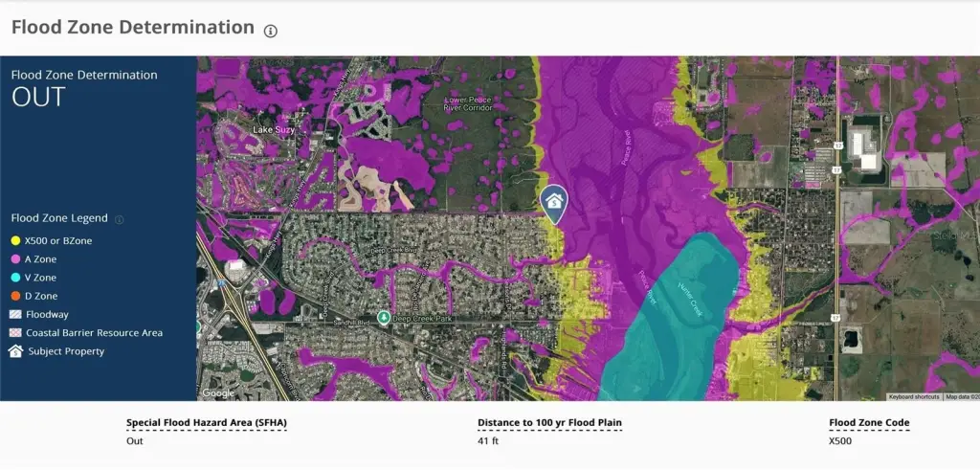The image size is (980, 470).
Task: Click the Floodway hatched legend icon
Action: pos(15,314)
